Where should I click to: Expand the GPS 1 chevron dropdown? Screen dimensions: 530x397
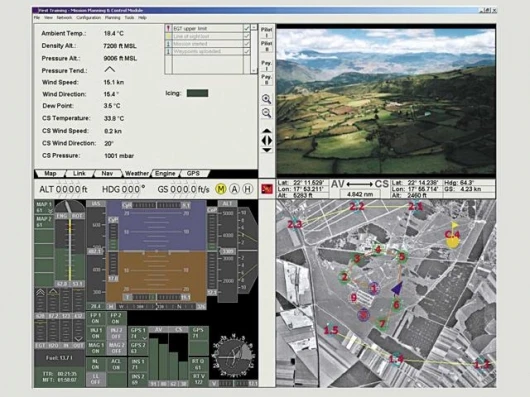coord(145,338)
